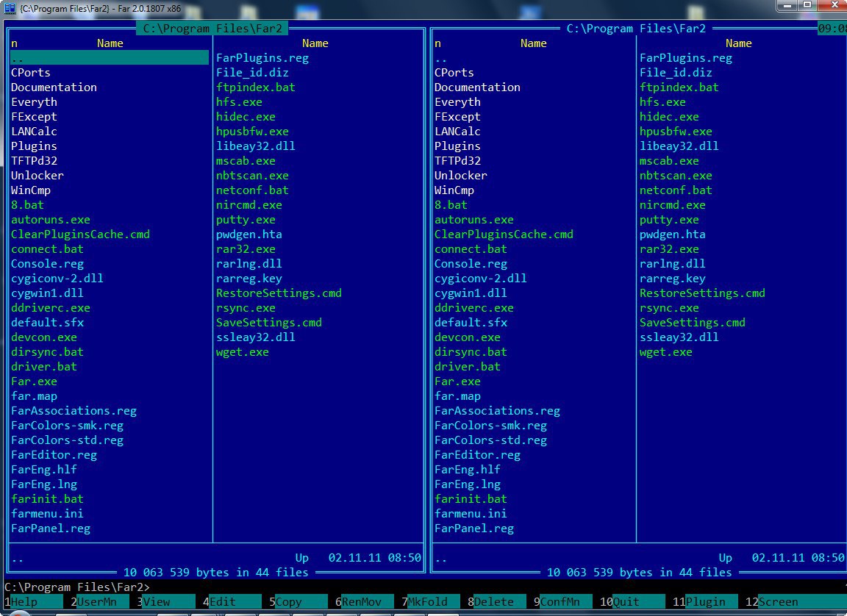Click 4 Edit in the function key bar
847x616 pixels.
click(x=232, y=601)
